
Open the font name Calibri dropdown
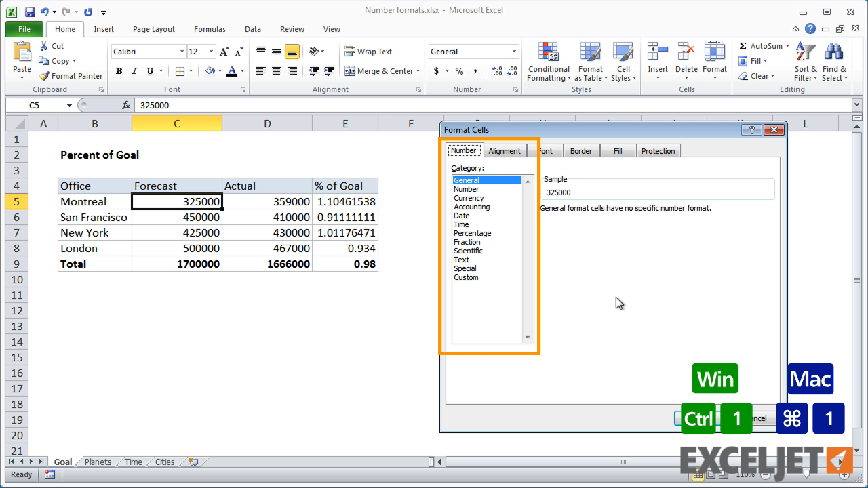coord(182,52)
